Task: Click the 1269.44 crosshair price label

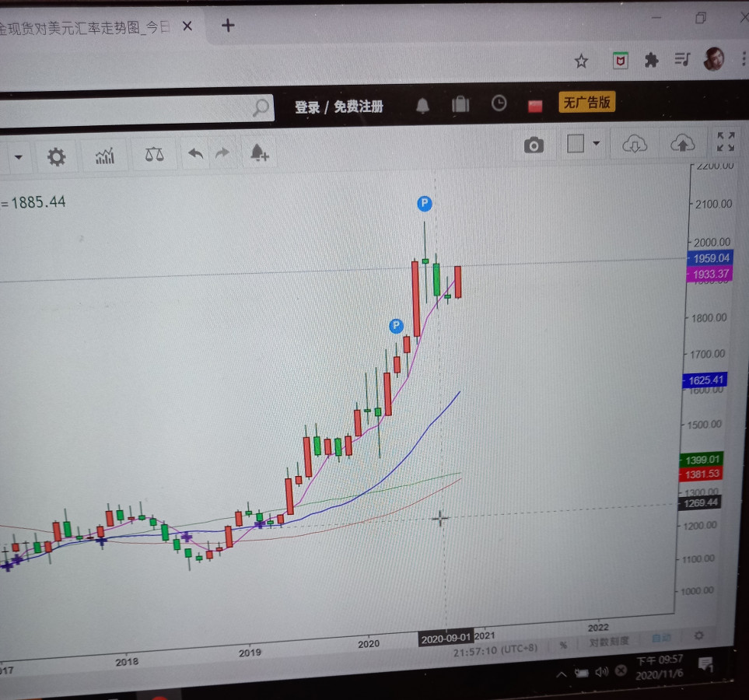Action: tap(700, 502)
